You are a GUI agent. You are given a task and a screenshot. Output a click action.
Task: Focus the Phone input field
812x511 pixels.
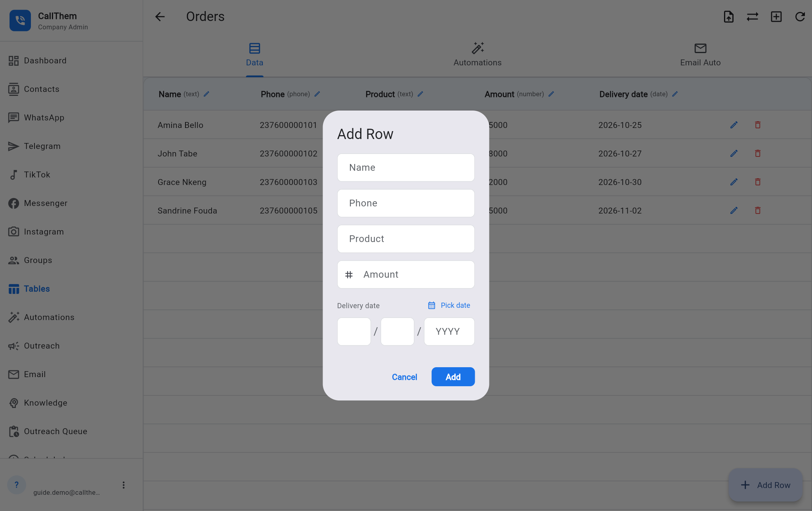coord(406,203)
